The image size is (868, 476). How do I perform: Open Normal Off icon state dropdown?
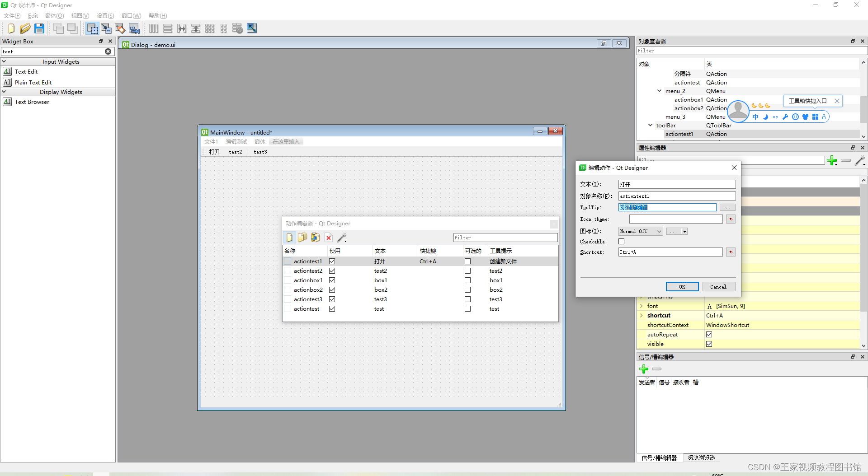[x=641, y=231]
